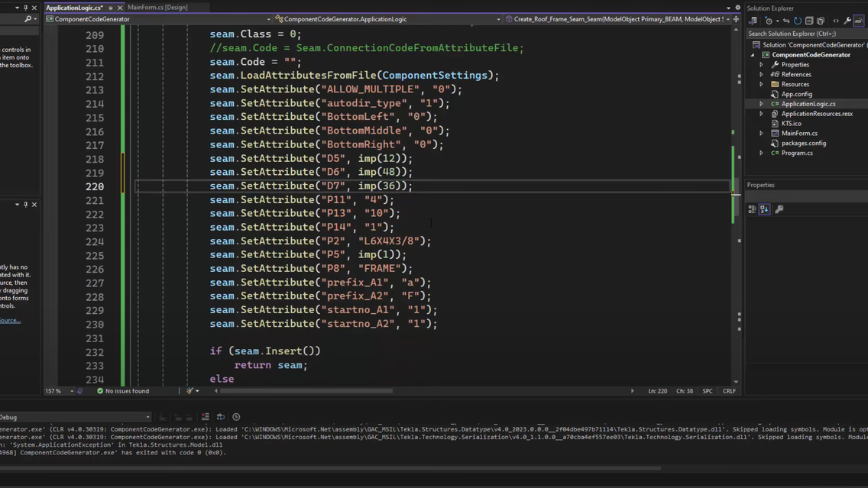This screenshot has height=488, width=868.
Task: Open Properties wrench icon in Solution Explorer toolbar
Action: point(847,21)
